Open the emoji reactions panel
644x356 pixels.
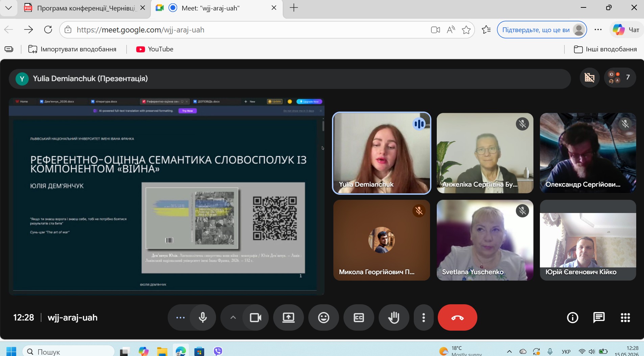pos(324,317)
